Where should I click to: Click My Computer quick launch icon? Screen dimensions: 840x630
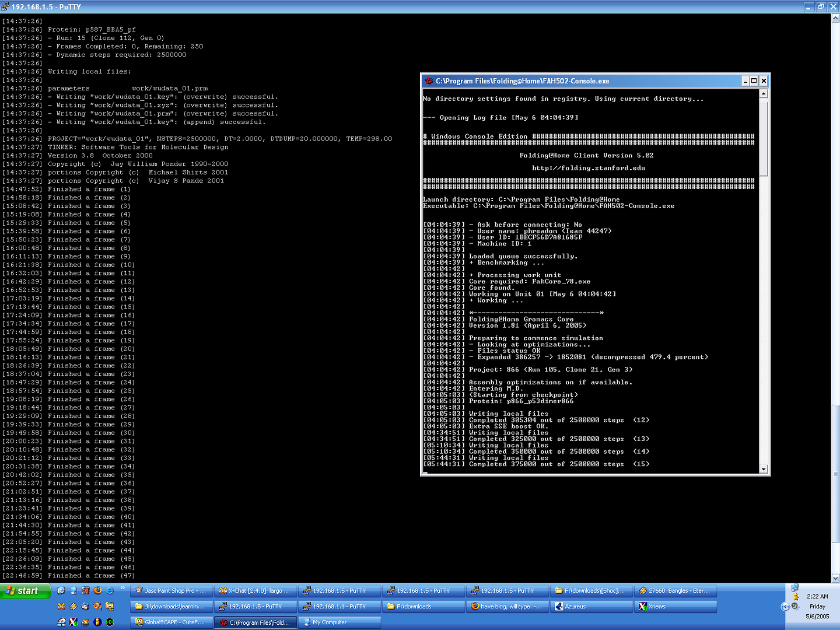click(73, 590)
